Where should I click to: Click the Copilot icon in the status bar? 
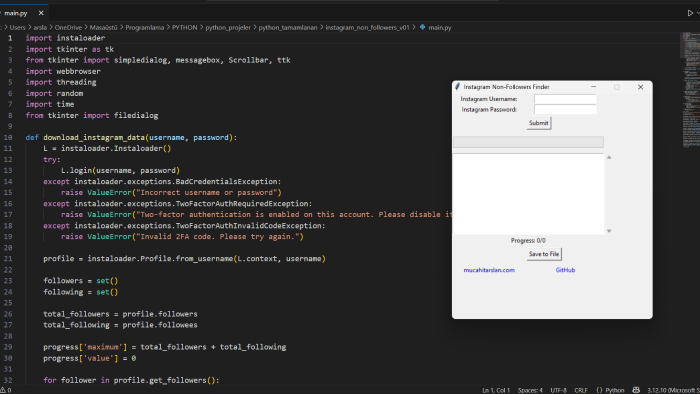click(x=636, y=390)
